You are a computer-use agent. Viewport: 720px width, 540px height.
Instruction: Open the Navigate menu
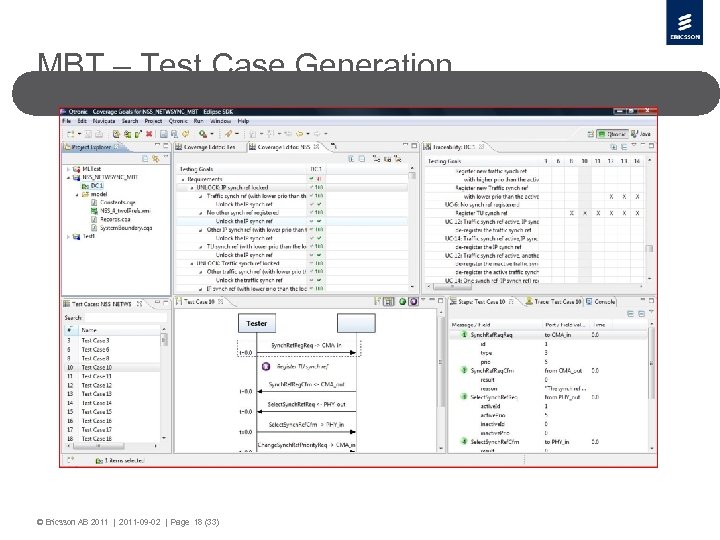[104, 121]
